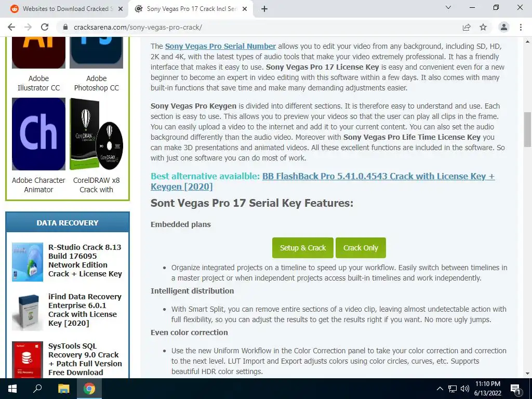Open network status tray icon

pos(453,389)
